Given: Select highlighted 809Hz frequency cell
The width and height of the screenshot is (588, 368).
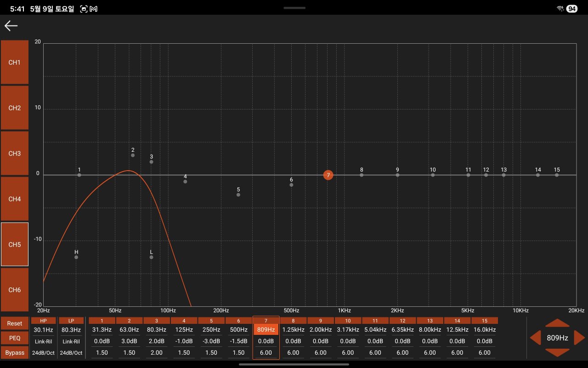Looking at the screenshot, I should 266,330.
